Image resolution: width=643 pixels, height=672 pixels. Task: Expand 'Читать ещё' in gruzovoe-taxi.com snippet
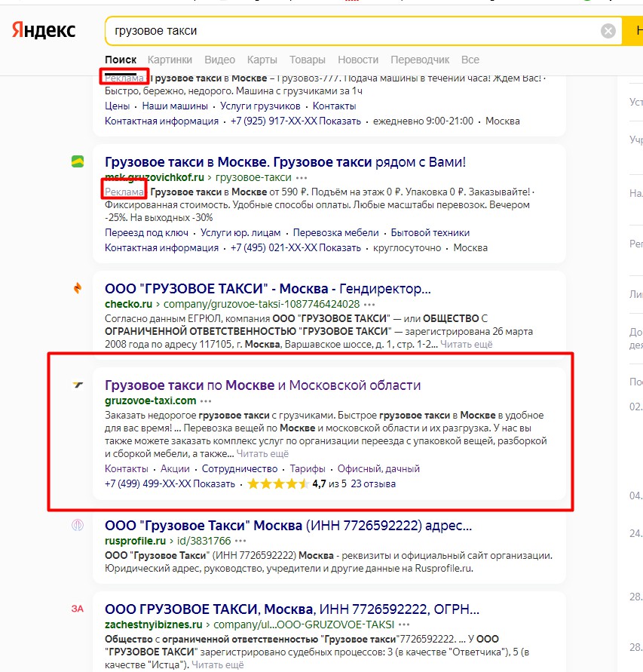[262, 454]
